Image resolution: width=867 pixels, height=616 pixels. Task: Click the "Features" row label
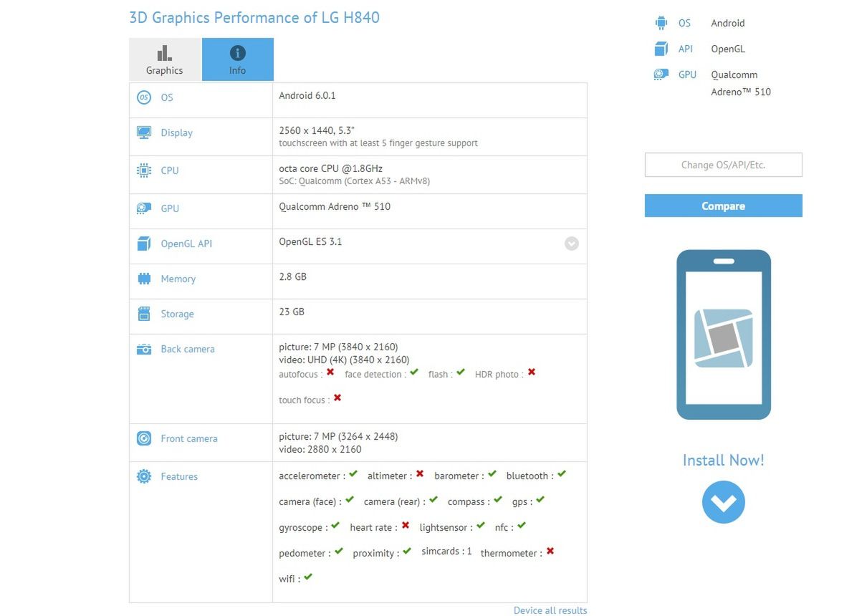(179, 476)
